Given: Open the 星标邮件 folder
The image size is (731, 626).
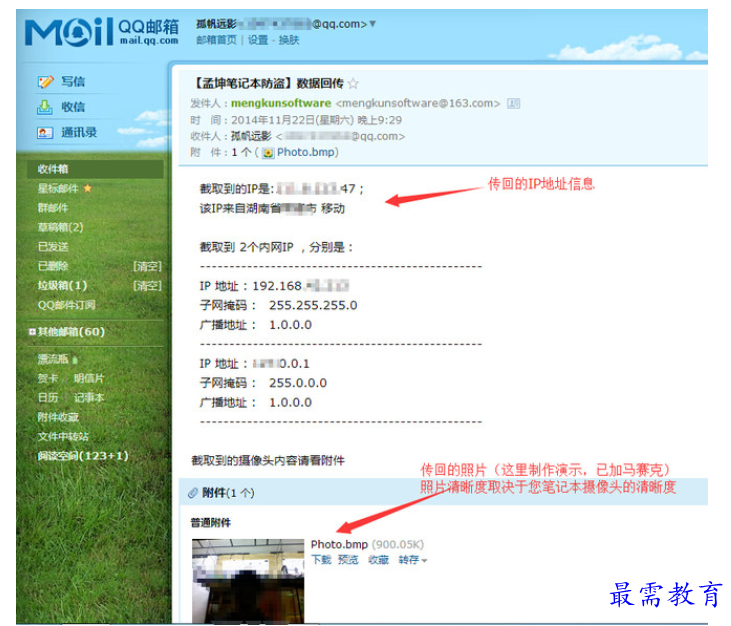Looking at the screenshot, I should pos(58,188).
